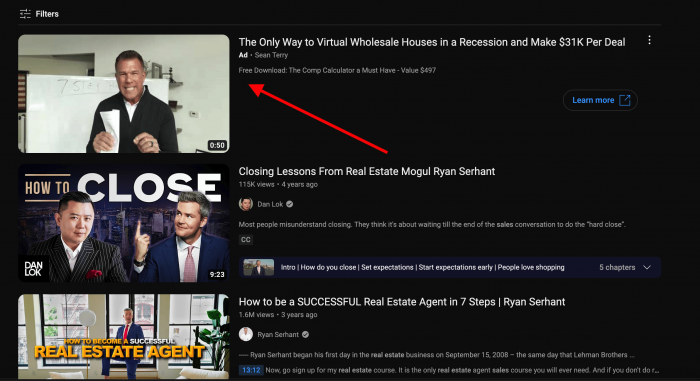Click the How to Close video thumbnail
This screenshot has width=700, height=381.
124,223
